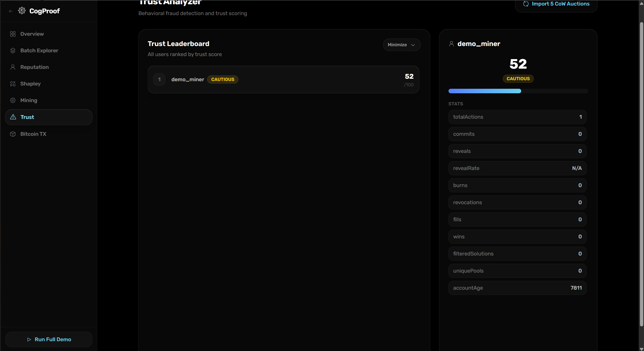The image size is (644, 351).
Task: Click the Bitcoin TX cube icon
Action: [x=13, y=134]
